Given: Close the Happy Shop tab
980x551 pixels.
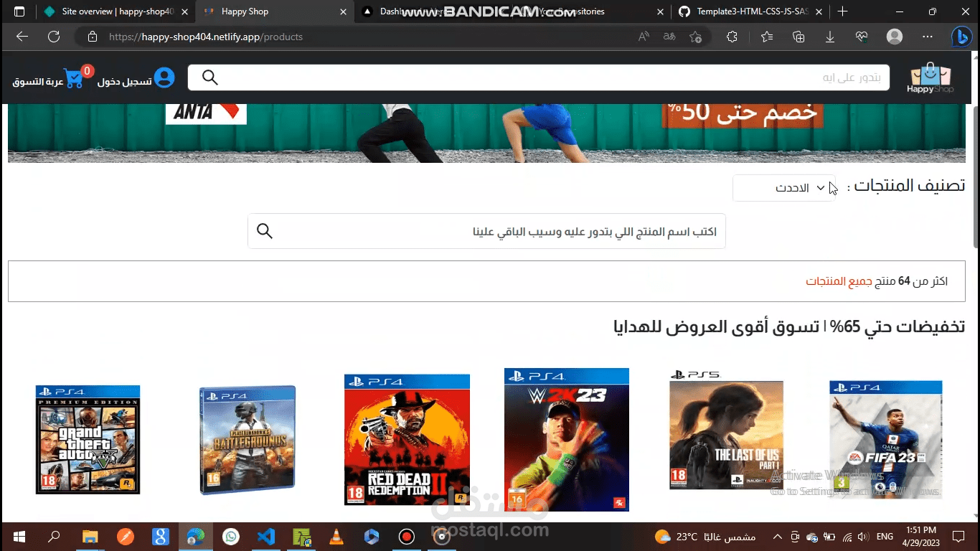Looking at the screenshot, I should (343, 11).
